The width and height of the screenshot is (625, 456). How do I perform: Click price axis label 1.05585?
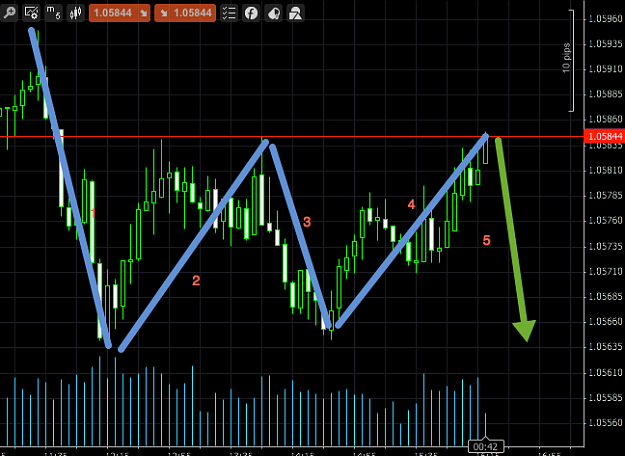click(x=605, y=397)
